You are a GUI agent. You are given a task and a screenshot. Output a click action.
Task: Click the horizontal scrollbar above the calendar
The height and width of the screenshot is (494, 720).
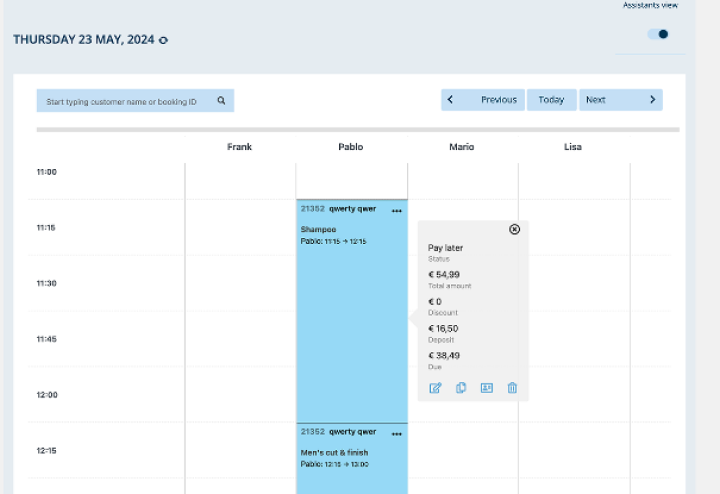point(358,130)
